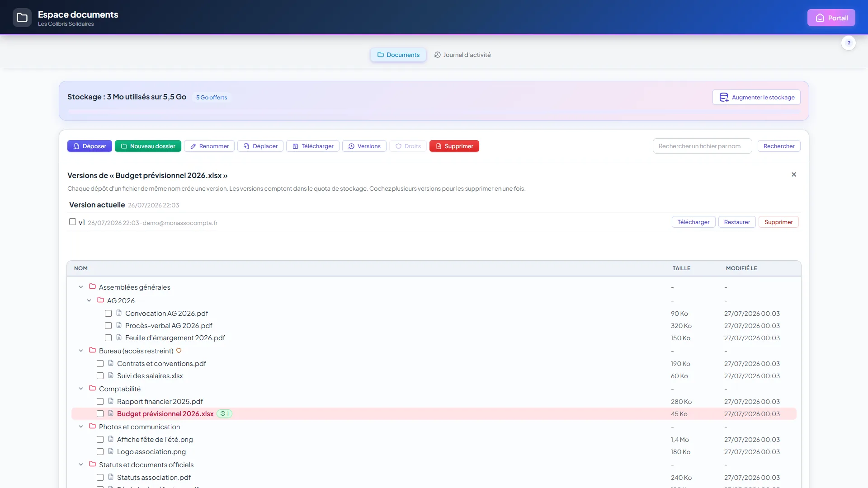This screenshot has width=868, height=488.
Task: Check Suivi des salaires.xlsx checkbox
Action: click(x=100, y=375)
